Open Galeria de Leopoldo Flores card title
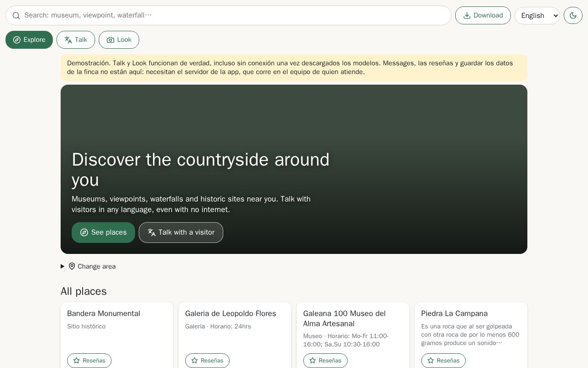588x368 pixels. [231, 314]
